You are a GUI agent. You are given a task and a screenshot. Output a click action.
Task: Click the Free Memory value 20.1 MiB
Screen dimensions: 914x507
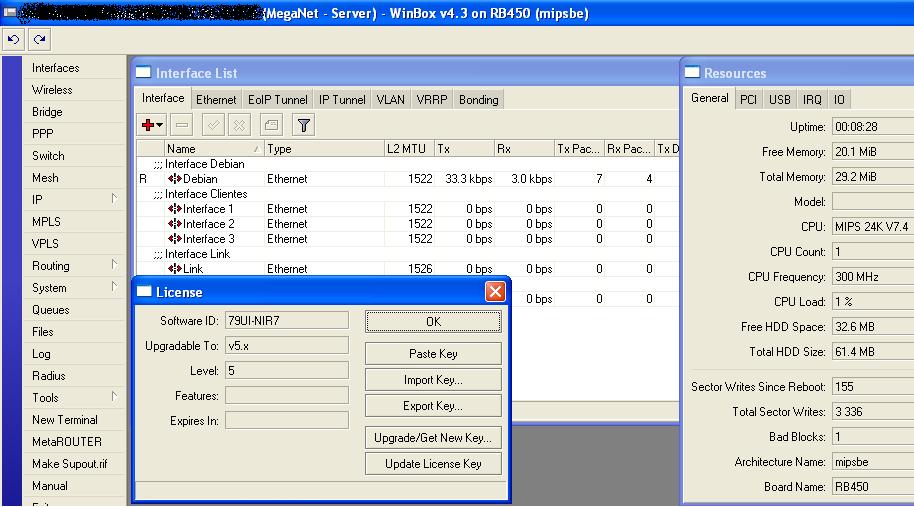pos(873,152)
